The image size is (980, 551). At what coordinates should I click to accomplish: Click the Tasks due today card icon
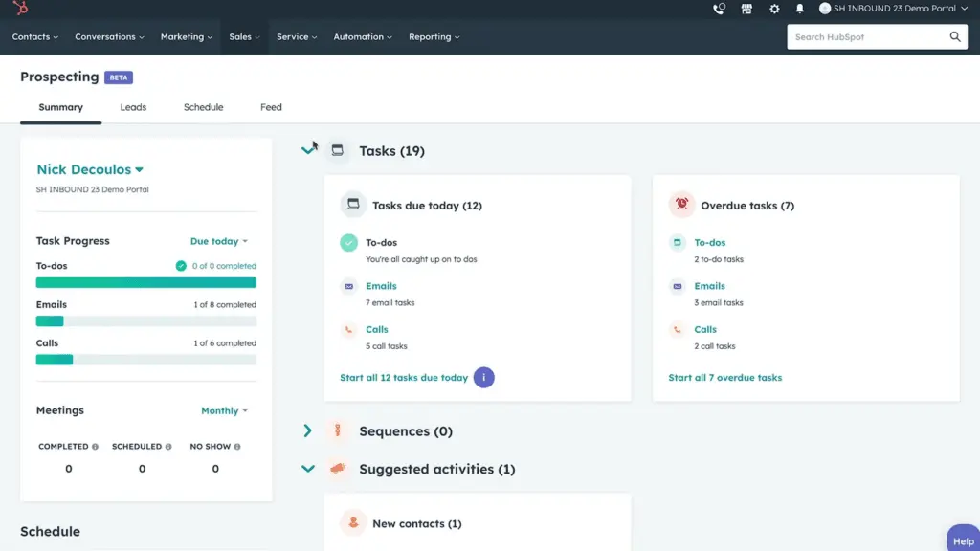click(353, 205)
